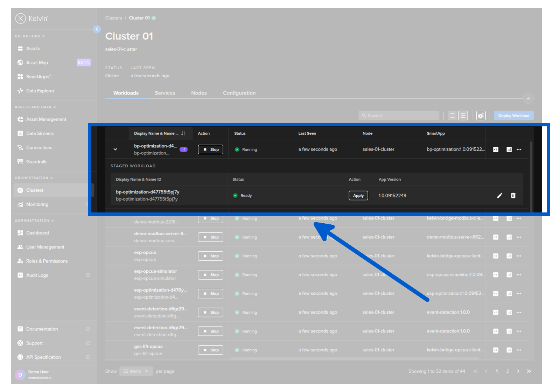Click the logs icon in bp-optimization row
Screen dimensions: 553x392
(496, 149)
